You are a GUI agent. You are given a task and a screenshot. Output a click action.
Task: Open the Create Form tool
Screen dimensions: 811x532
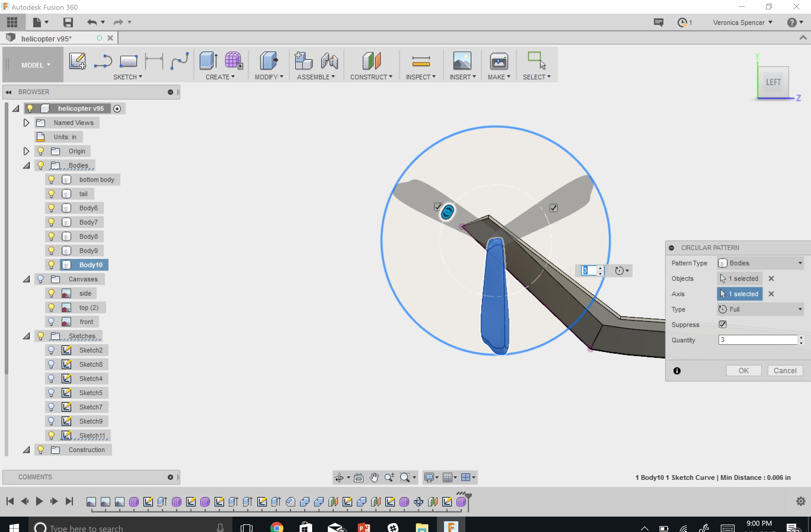coord(234,61)
